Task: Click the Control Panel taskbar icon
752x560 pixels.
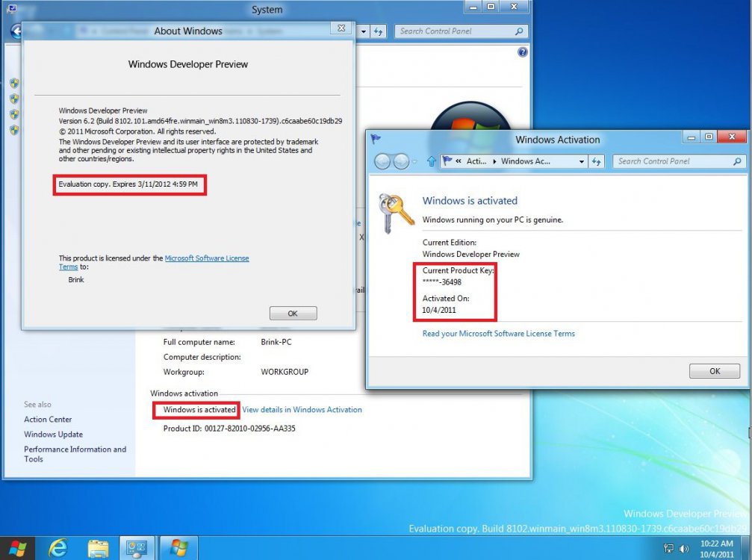Action: (138, 549)
